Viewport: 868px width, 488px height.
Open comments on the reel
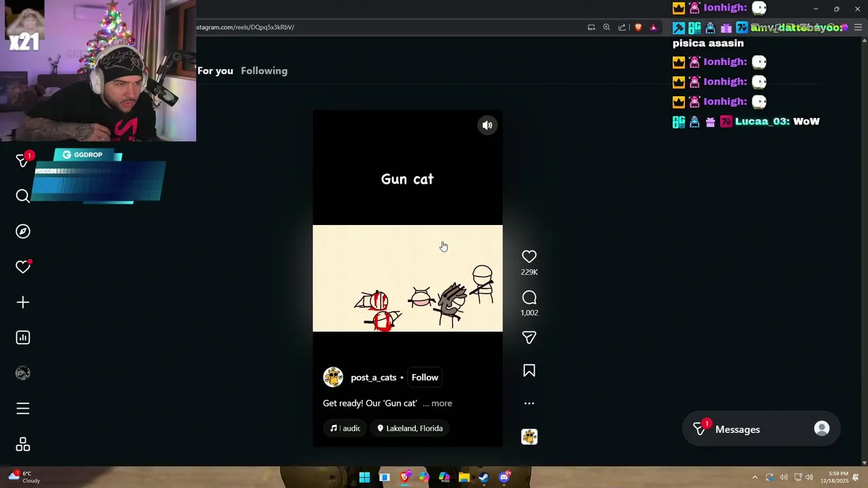(x=529, y=298)
